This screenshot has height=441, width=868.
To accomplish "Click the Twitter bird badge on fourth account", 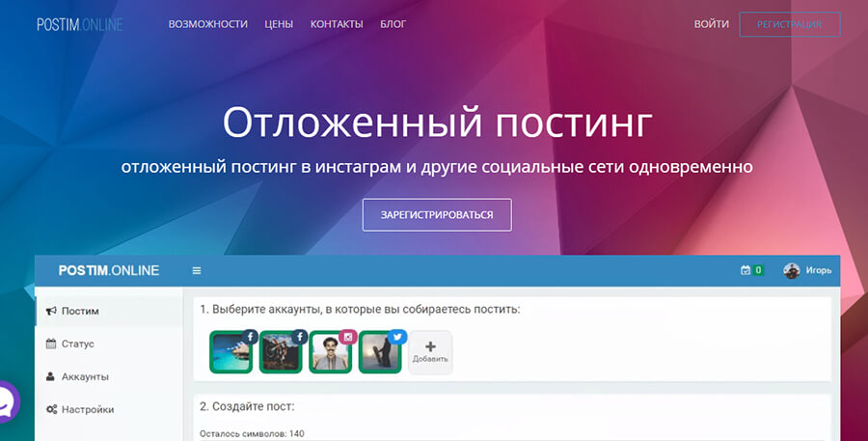I will 397,336.
